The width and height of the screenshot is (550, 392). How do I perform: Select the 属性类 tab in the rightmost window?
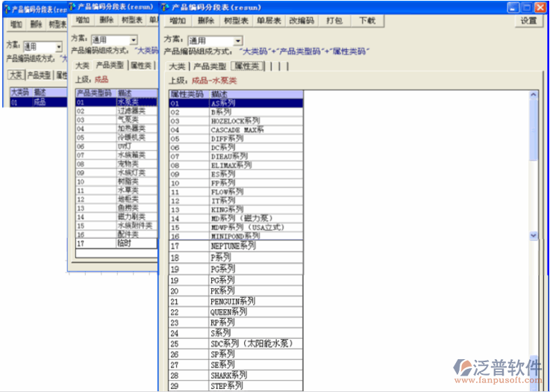coord(247,66)
